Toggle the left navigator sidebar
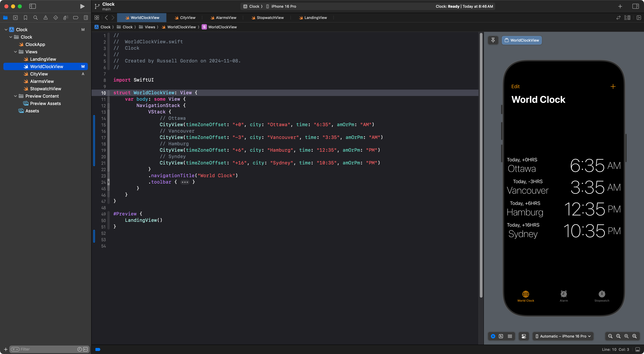 point(33,6)
